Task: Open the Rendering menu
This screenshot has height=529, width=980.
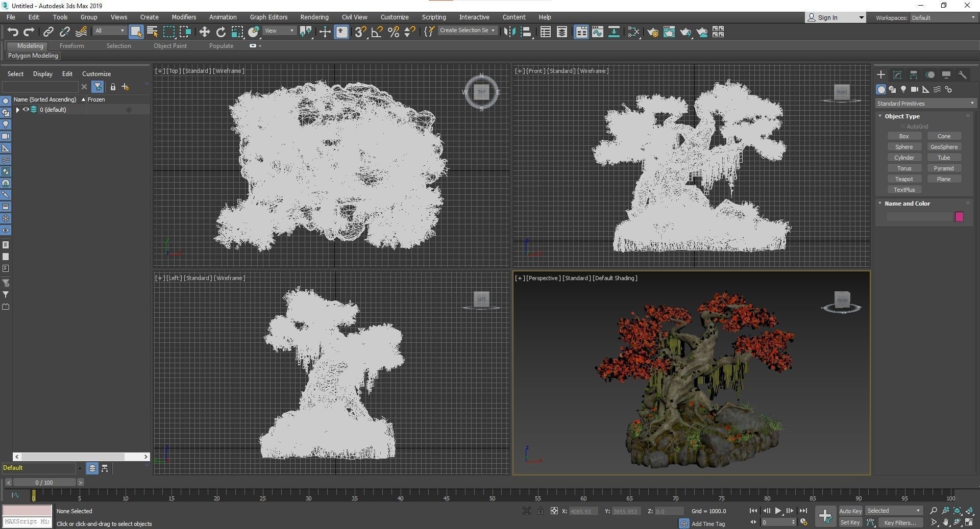Action: tap(314, 17)
